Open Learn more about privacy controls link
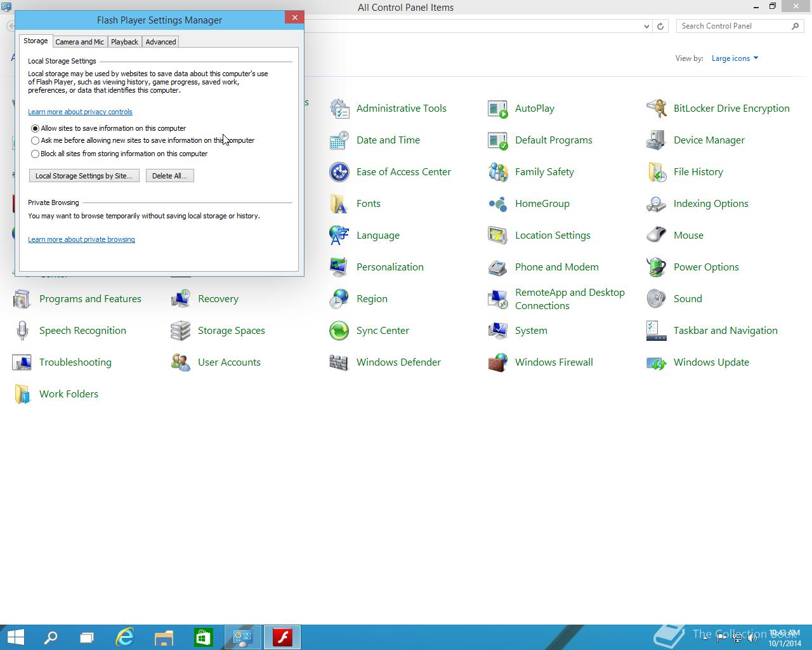The width and height of the screenshot is (812, 650). (x=80, y=112)
